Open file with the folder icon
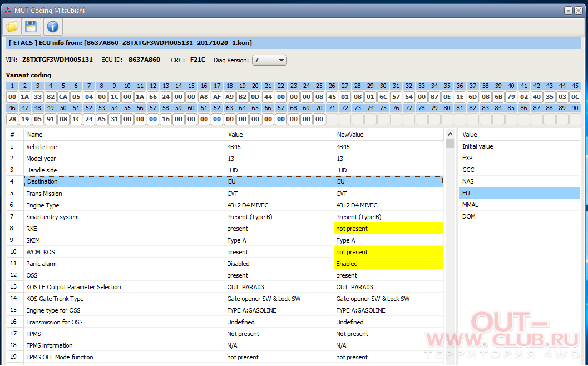 tap(12, 27)
